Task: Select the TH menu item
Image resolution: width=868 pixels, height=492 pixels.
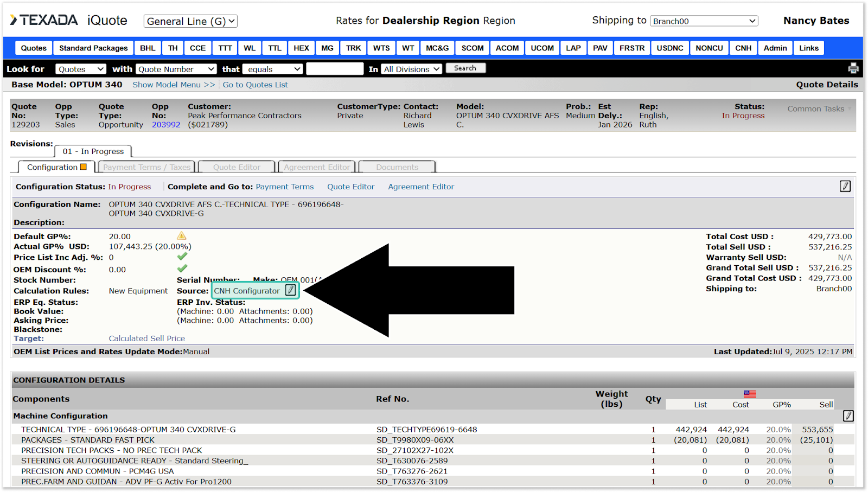Action: (x=173, y=48)
